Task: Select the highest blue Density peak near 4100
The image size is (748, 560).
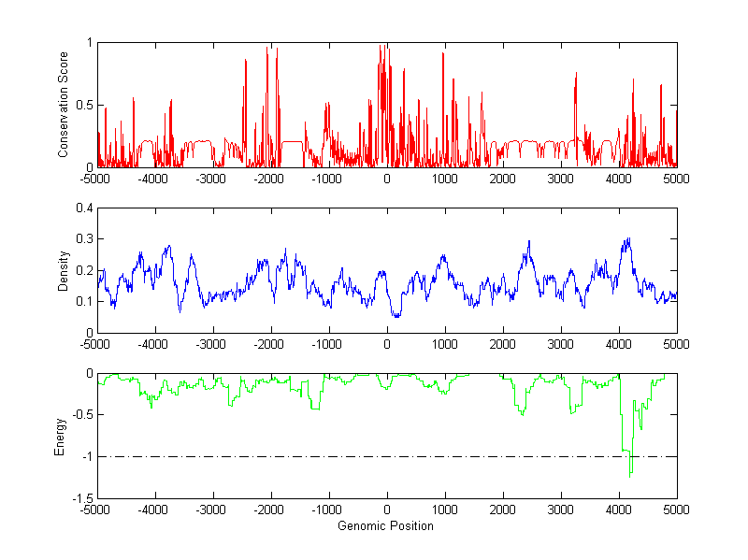Action: (627, 239)
